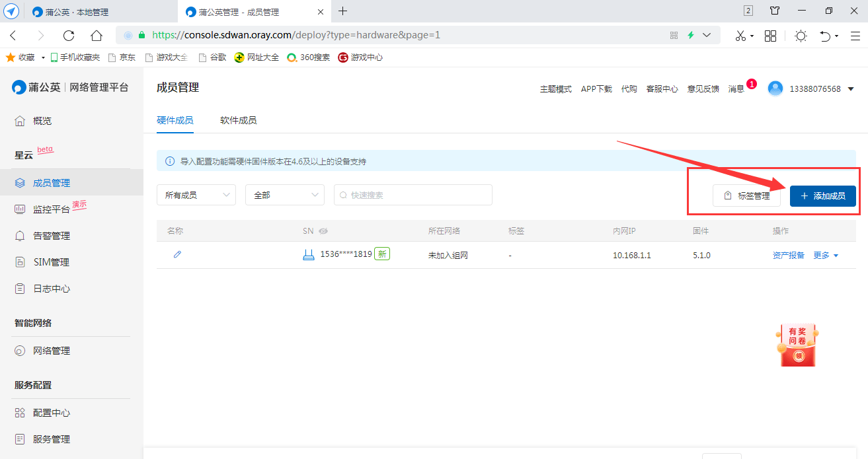
Task: Switch to 软件成员 tab
Action: [238, 120]
